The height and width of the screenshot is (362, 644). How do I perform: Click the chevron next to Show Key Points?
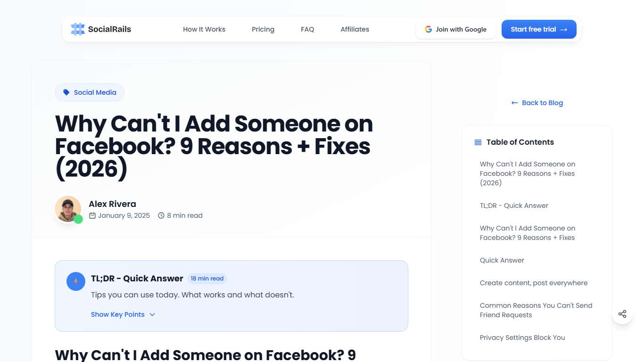coord(152,314)
